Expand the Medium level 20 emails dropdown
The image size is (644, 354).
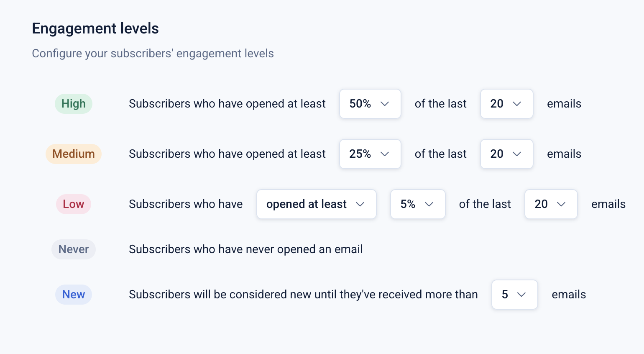tap(506, 154)
